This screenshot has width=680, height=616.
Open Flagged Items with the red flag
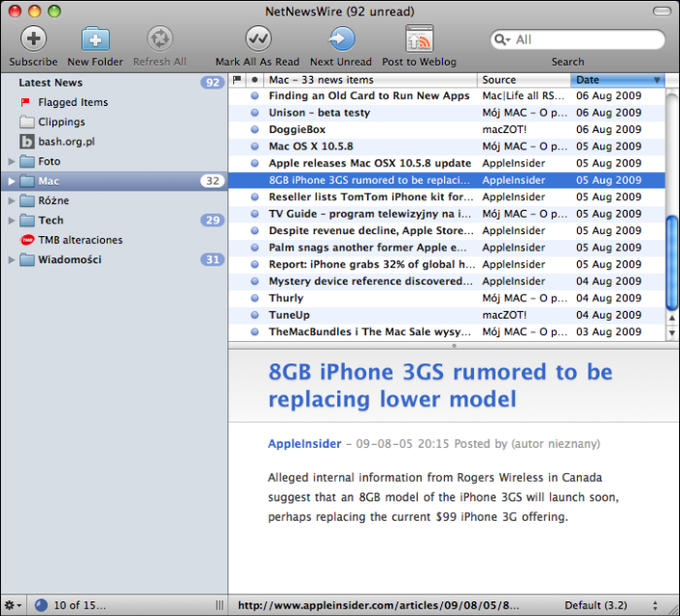pos(25,102)
